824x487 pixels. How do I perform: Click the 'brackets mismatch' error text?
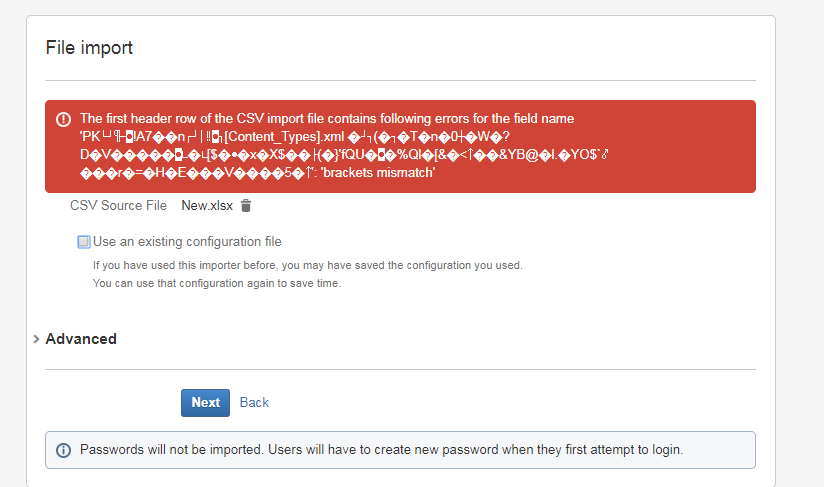378,173
